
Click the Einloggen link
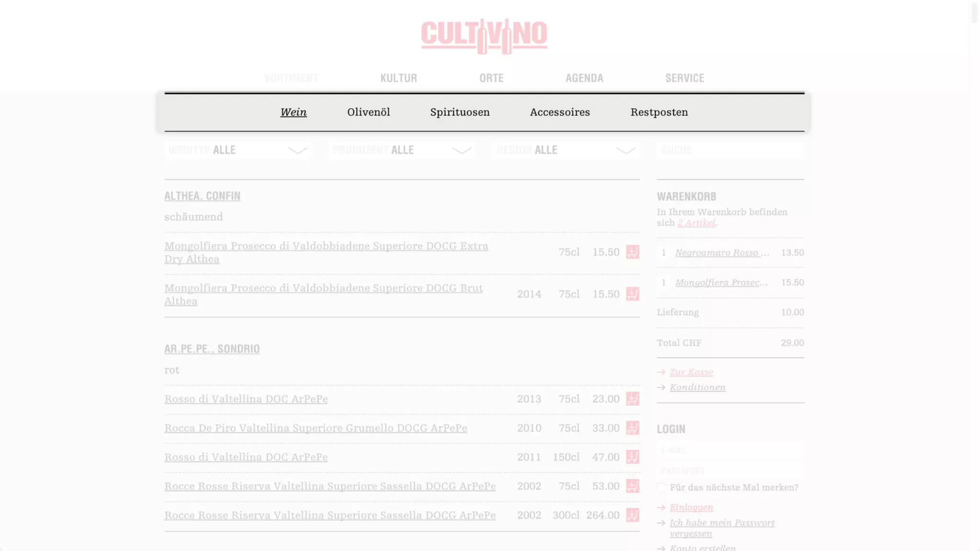691,507
